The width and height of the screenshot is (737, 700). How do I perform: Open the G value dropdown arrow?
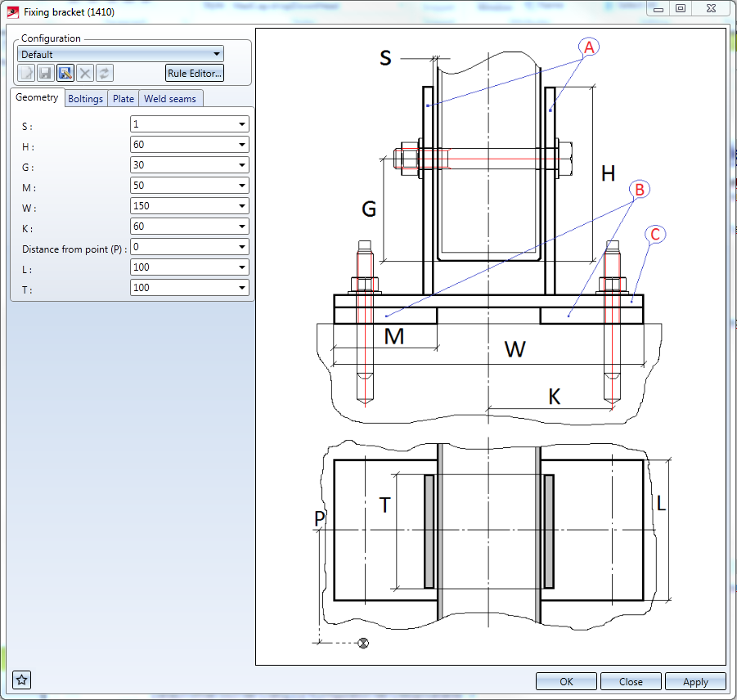(242, 165)
